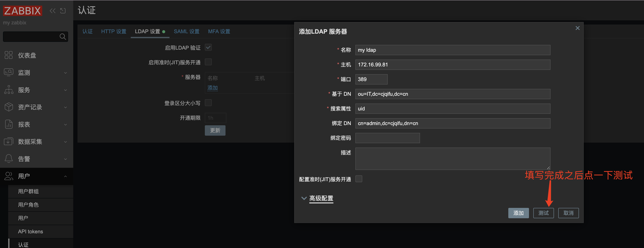
Task: Click the users (用户) person icon
Action: pos(8,176)
